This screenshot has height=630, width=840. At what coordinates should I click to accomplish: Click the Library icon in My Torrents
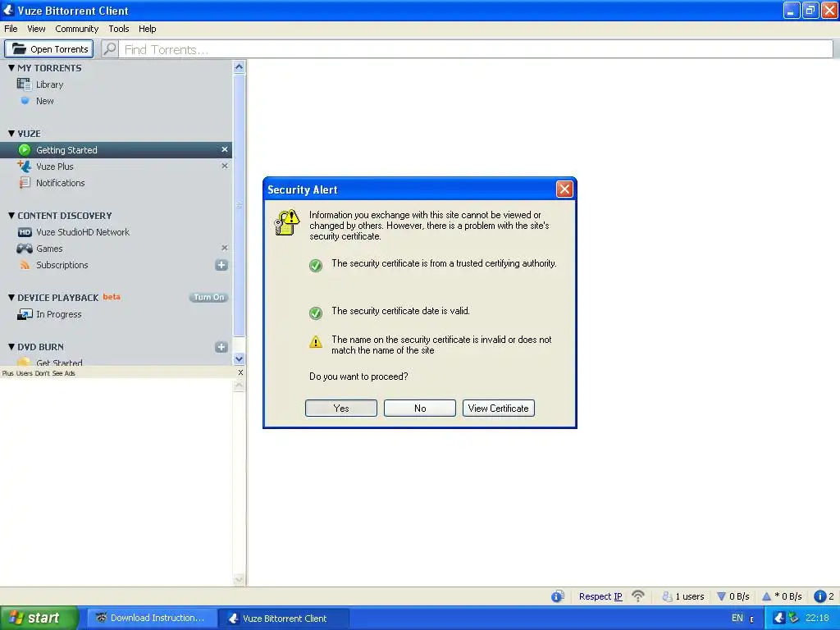click(x=24, y=84)
